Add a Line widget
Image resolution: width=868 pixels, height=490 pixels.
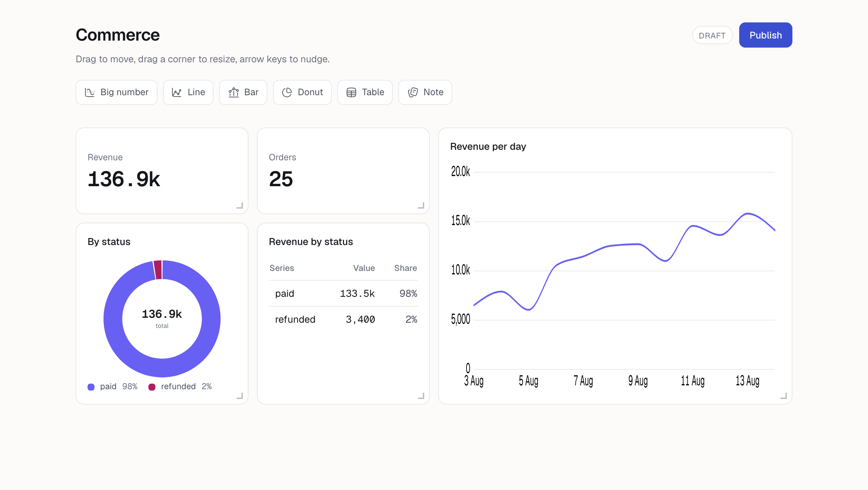(188, 92)
